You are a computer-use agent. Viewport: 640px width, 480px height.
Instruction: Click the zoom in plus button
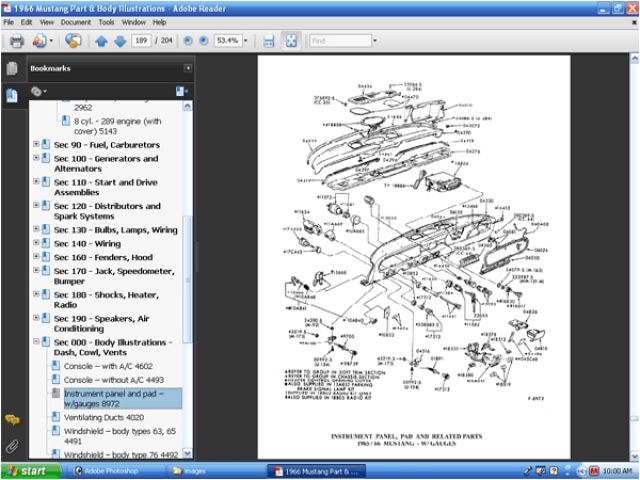tap(205, 41)
